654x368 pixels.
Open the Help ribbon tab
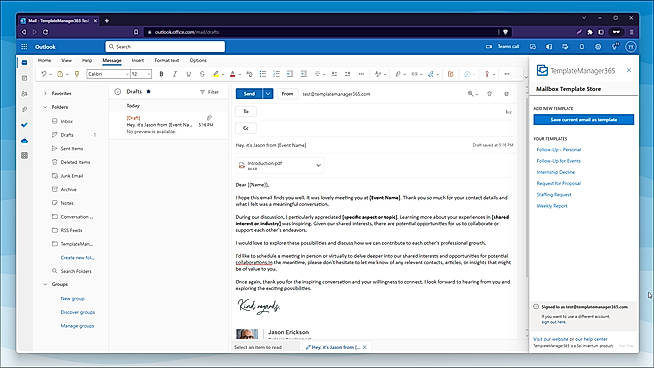[87, 60]
